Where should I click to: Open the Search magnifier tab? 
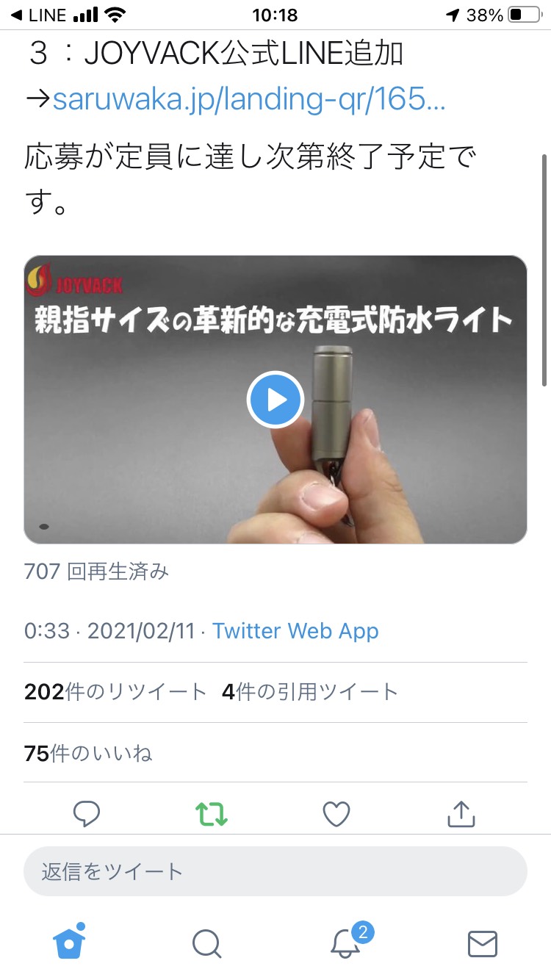click(206, 943)
